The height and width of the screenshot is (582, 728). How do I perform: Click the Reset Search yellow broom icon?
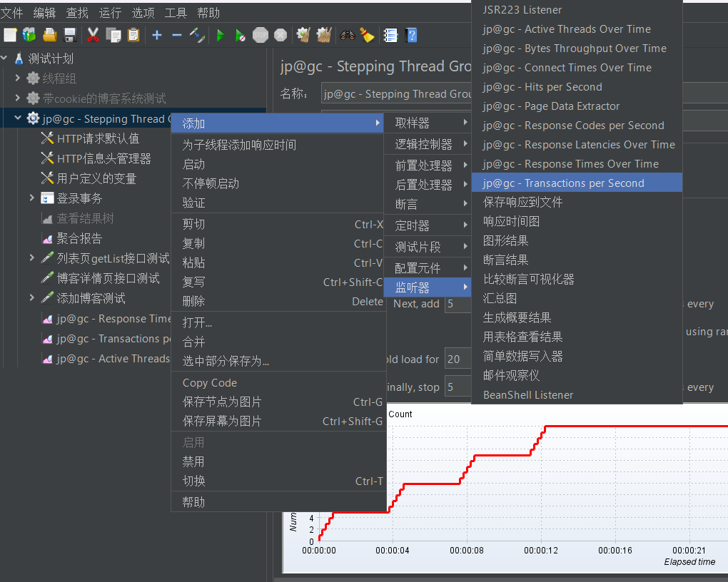coord(368,35)
